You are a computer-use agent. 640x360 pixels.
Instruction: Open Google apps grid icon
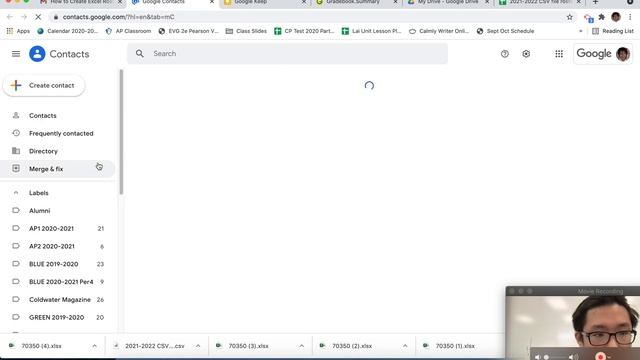tap(559, 54)
